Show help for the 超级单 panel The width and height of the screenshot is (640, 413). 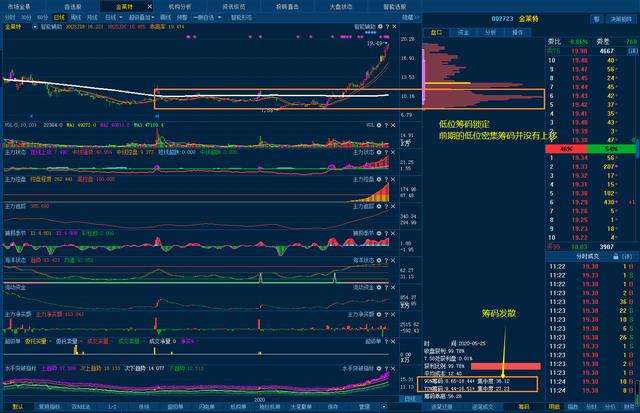(386, 342)
